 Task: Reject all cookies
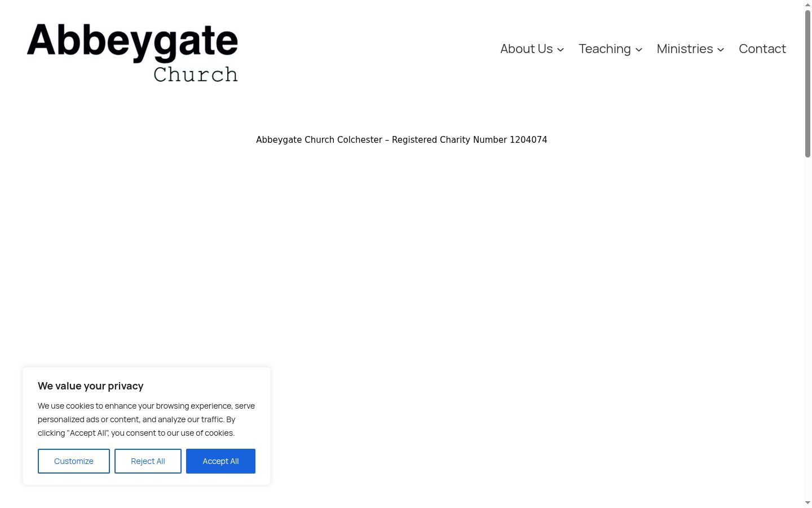[x=148, y=461]
